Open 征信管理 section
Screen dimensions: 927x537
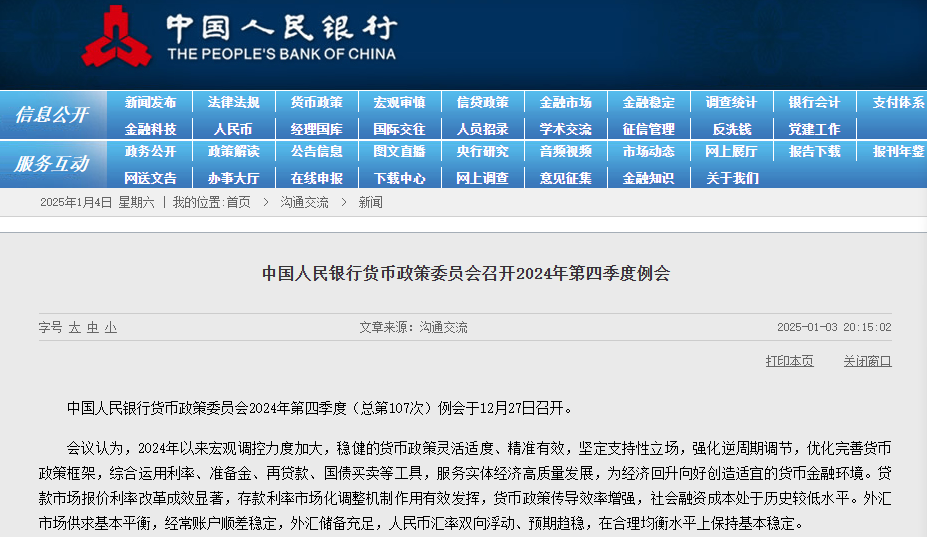pos(649,129)
